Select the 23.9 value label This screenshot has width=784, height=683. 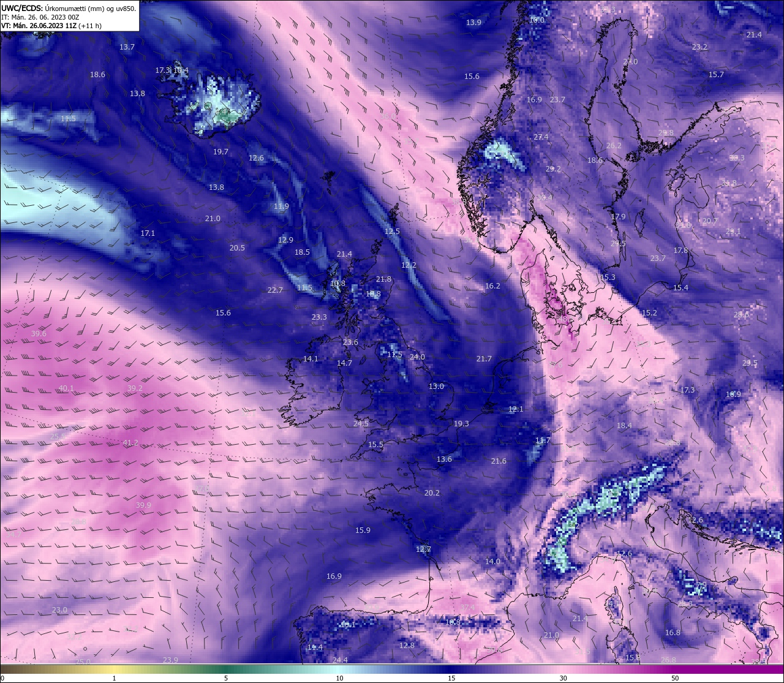pos(170,660)
